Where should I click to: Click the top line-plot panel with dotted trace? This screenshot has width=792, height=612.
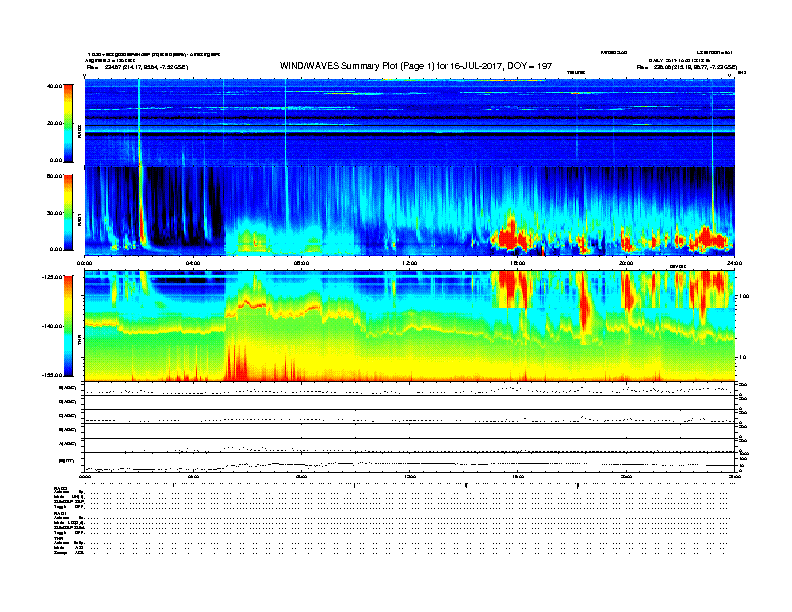coord(409,389)
